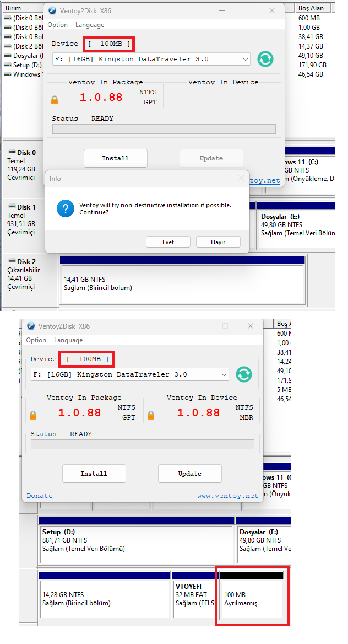Viewport: 348px width, 644px height.
Task: Click the 14,37 GB free space value
Action: click(311, 46)
